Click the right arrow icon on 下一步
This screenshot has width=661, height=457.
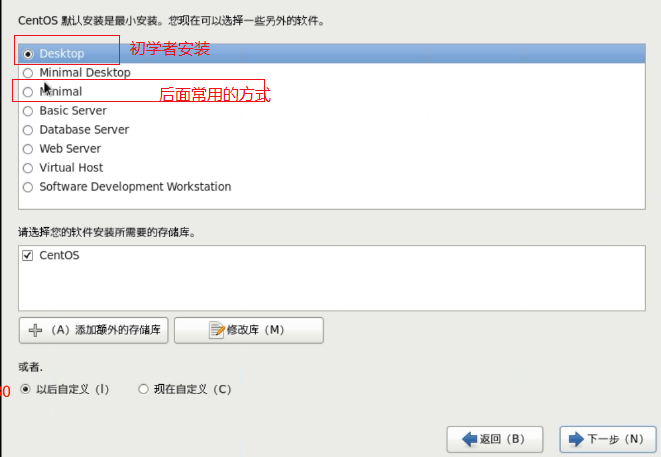coord(576,439)
